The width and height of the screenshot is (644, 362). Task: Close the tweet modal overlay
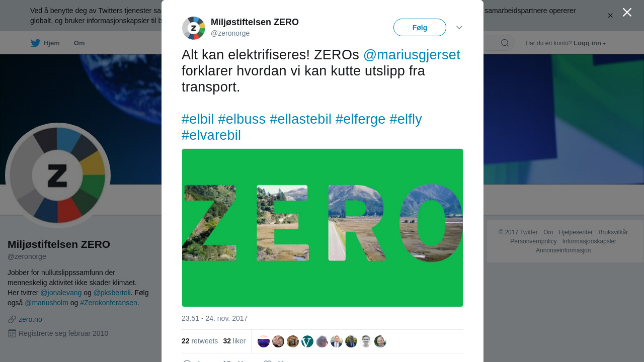627,12
